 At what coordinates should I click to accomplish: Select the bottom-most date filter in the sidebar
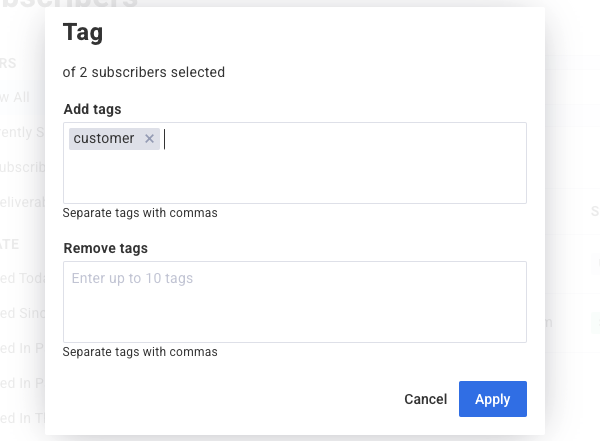pos(22,418)
